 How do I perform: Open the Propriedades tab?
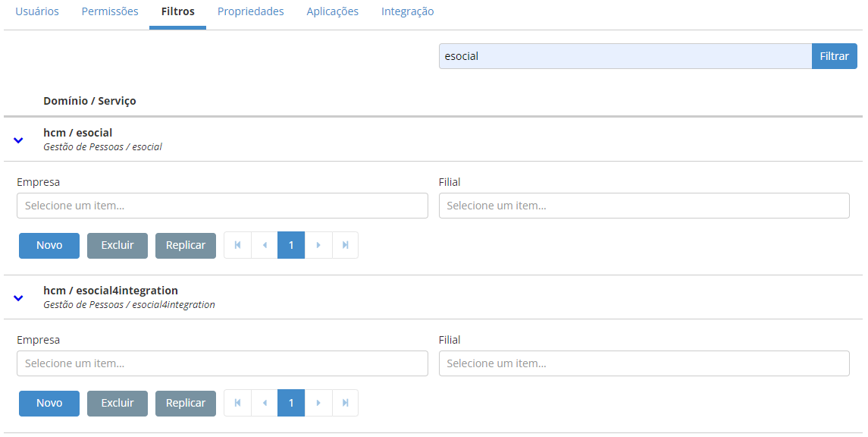point(250,11)
